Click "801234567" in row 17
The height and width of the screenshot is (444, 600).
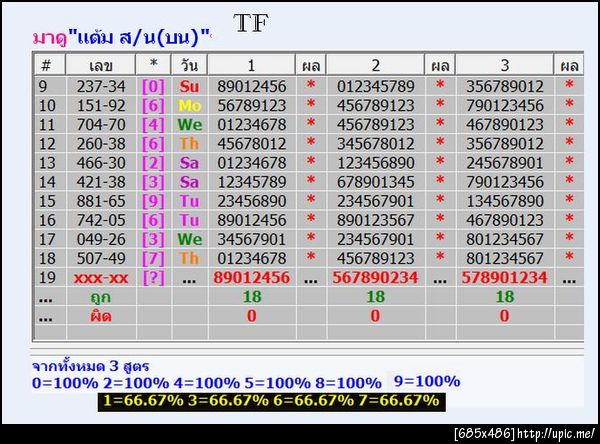[505, 240]
